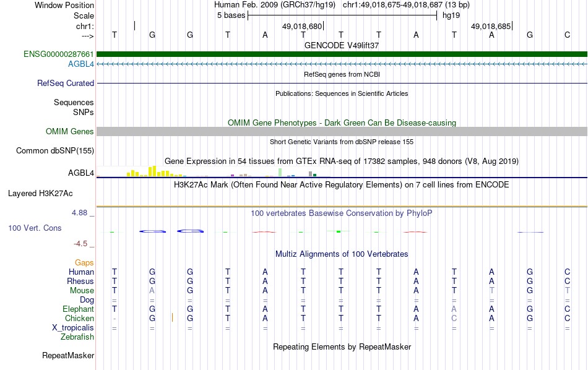Viewport: 588px width, 370px height.
Task: Select the Human species label
Action: point(81,272)
